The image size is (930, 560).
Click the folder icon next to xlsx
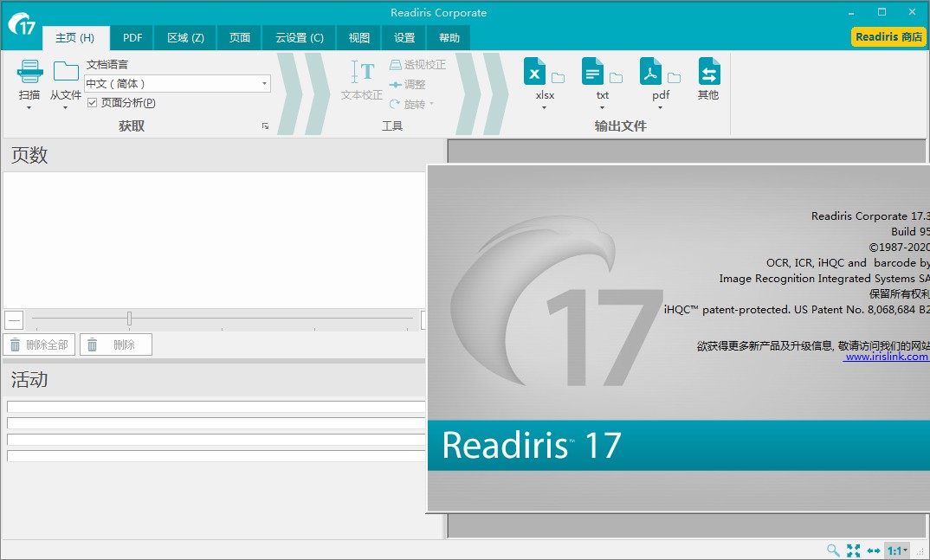559,78
